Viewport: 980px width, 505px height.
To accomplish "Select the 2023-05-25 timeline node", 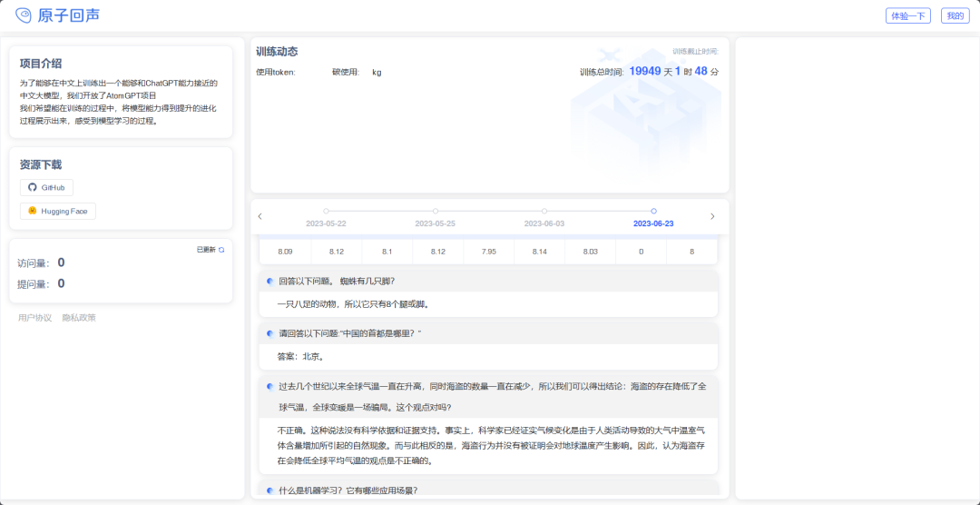I will tap(435, 212).
